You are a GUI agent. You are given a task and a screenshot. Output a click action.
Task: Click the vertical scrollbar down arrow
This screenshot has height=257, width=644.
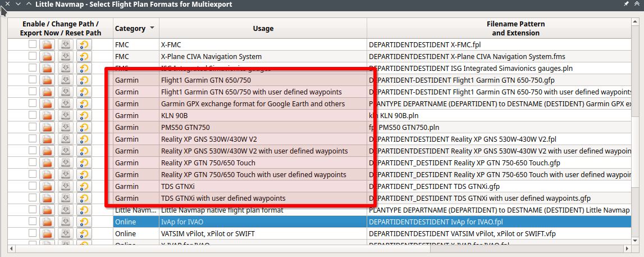636,241
